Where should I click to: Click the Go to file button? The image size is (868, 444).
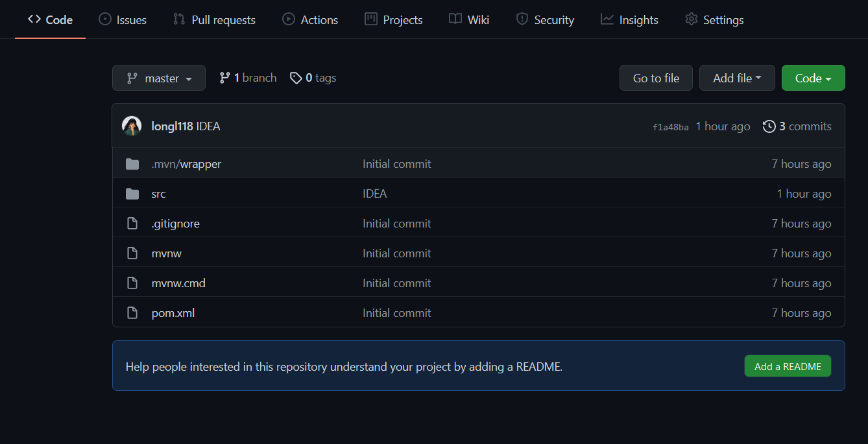[656, 78]
